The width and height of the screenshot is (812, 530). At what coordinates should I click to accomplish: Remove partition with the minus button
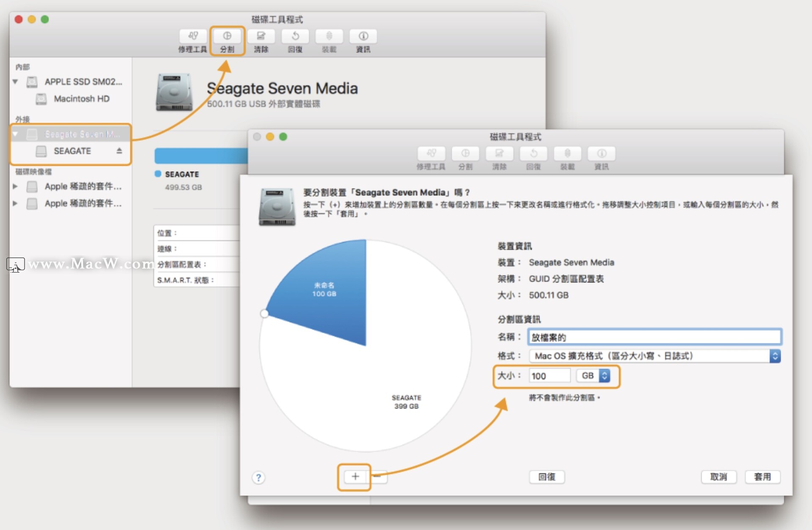378,477
